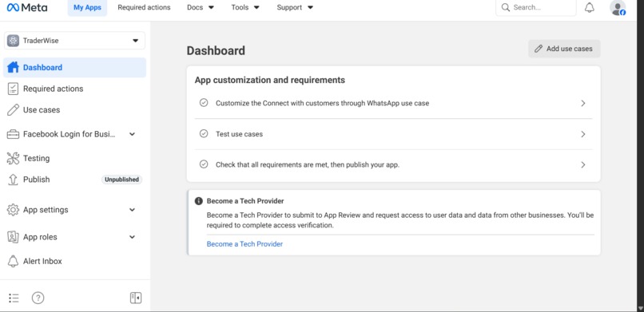This screenshot has width=644, height=312.
Task: Click check circle next to Test use cases
Action: coord(204,133)
